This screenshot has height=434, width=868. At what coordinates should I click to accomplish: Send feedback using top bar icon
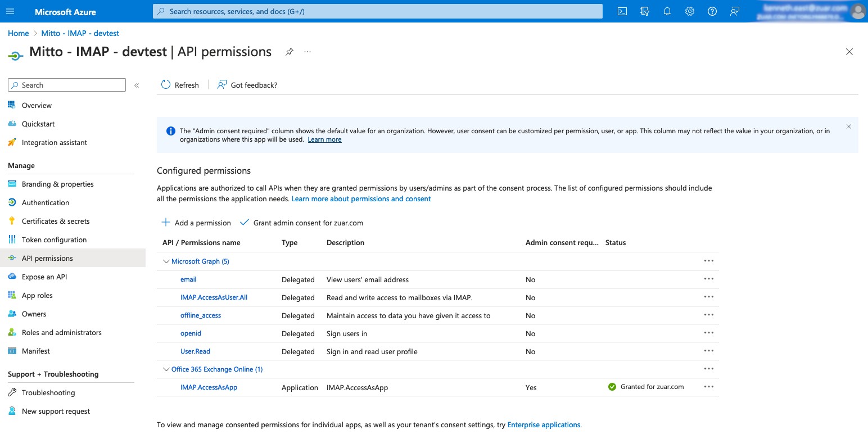click(x=735, y=11)
